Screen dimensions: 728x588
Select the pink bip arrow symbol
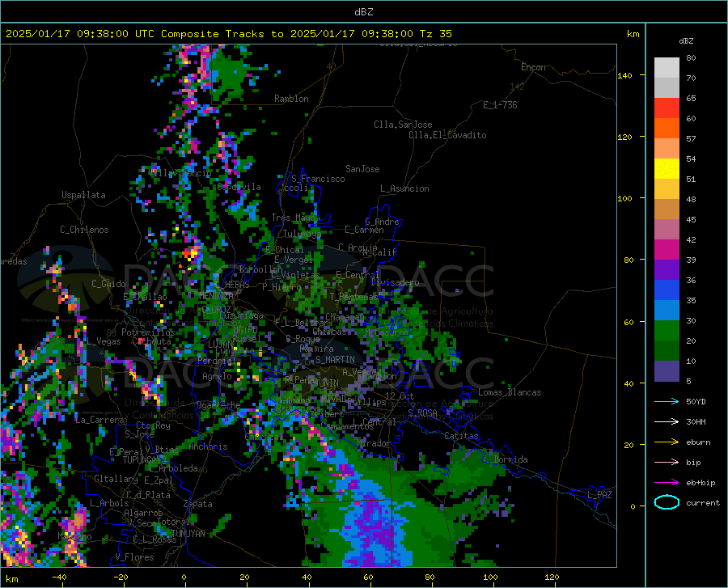(x=667, y=463)
